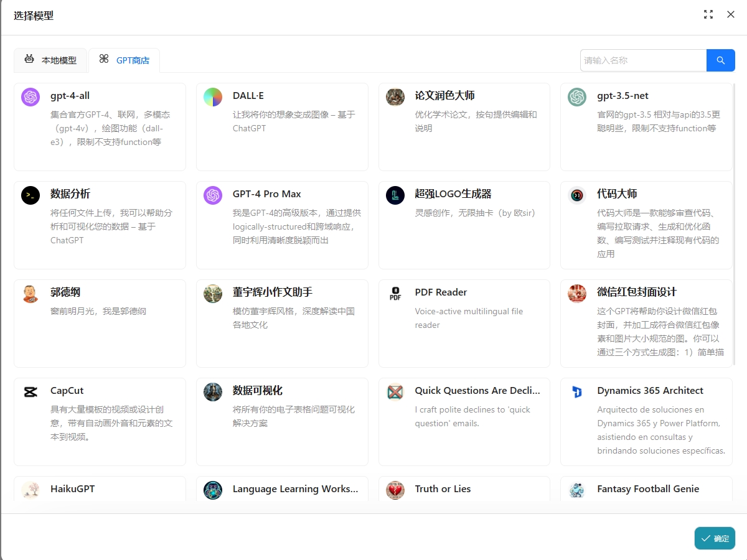Pick the 董宇辉小作文助手 title
Screen dimensions: 747x560
[x=273, y=292]
